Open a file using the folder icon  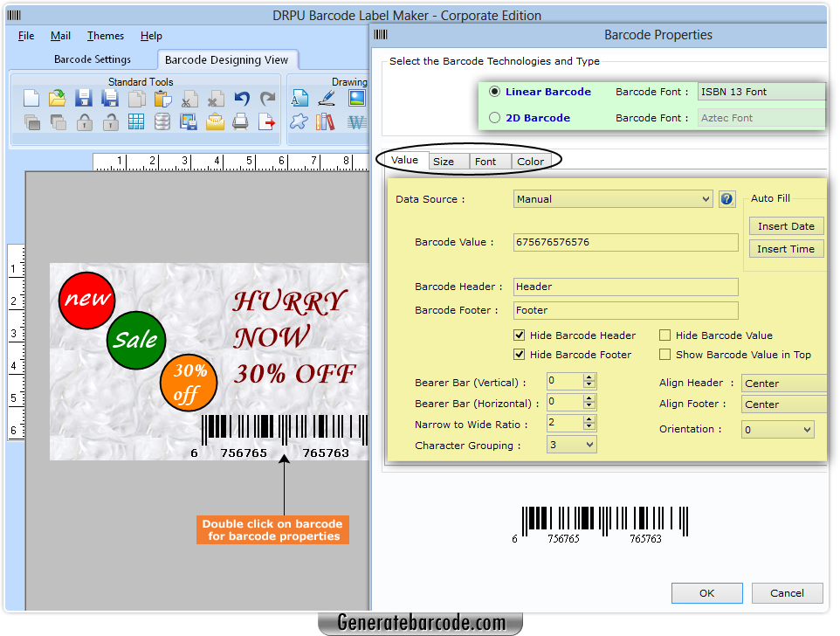[59, 98]
